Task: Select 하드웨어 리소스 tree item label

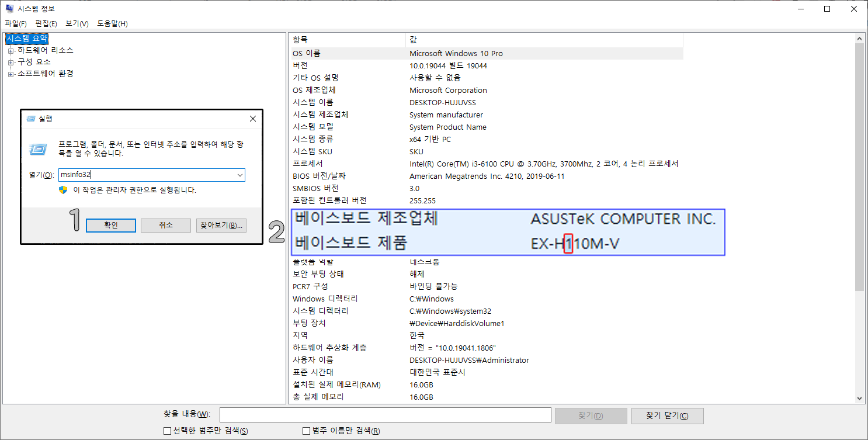Action: point(46,50)
